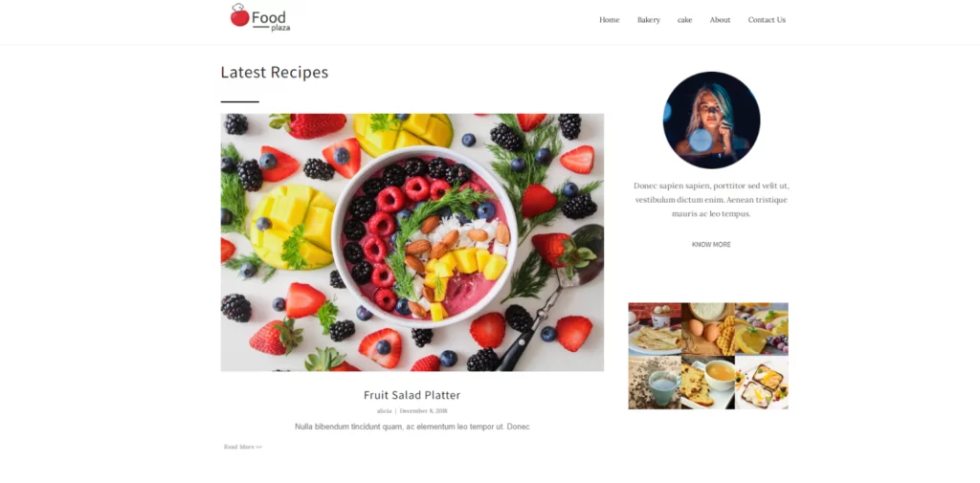Open the fruit toast gallery thumbnail
The height and width of the screenshot is (483, 980).
pos(761,383)
